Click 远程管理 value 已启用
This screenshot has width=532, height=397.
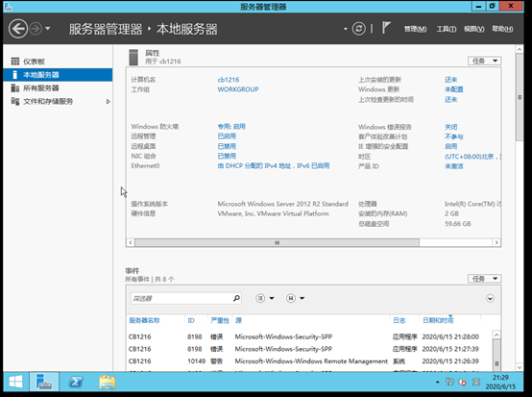(x=227, y=136)
